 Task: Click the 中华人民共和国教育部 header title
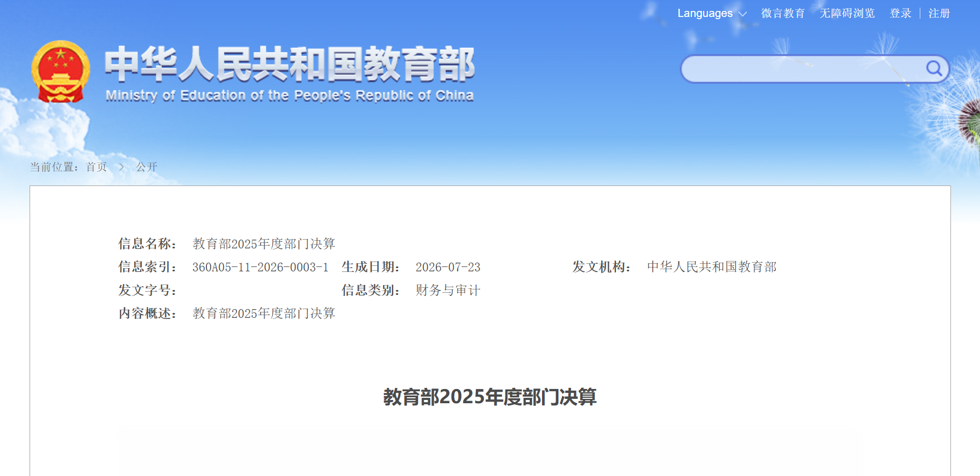click(290, 65)
